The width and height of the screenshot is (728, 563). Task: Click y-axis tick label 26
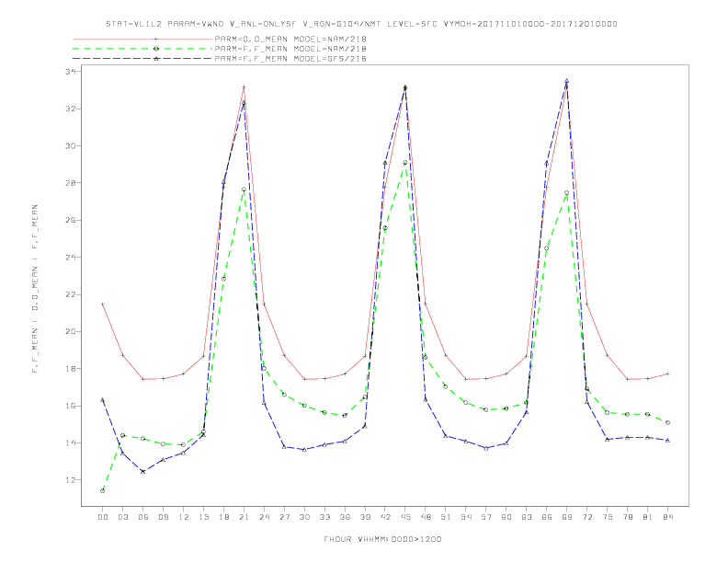click(71, 220)
